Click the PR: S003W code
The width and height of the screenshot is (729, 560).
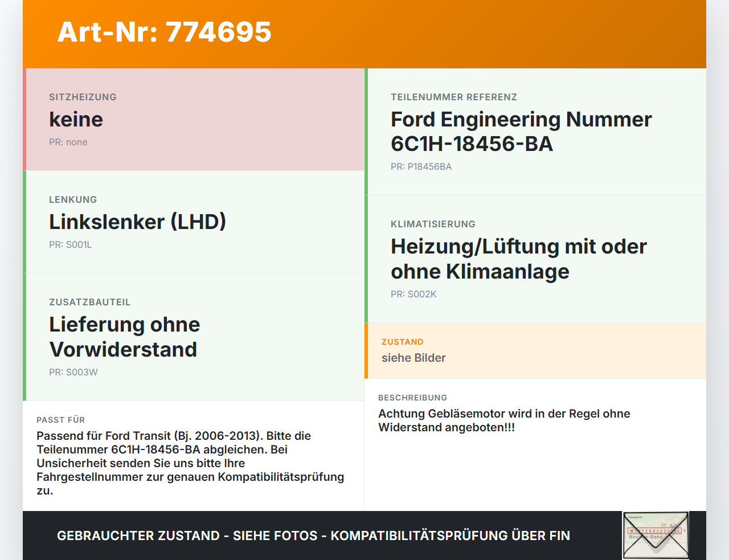pyautogui.click(x=73, y=372)
